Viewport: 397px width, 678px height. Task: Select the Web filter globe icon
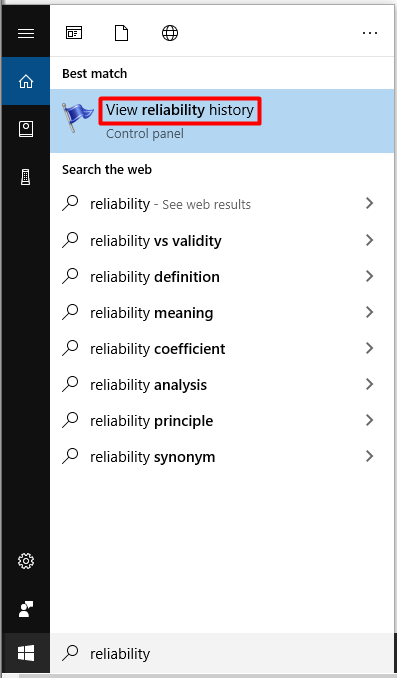[x=170, y=33]
